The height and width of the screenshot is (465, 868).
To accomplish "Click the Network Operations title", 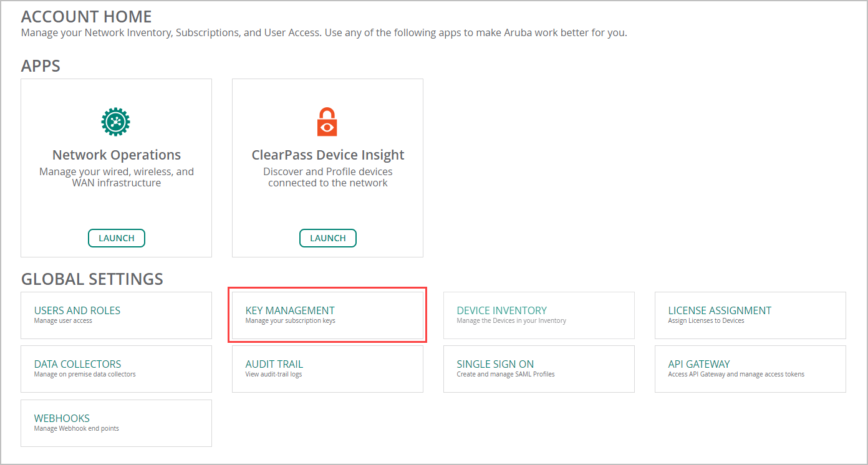I will click(x=117, y=155).
